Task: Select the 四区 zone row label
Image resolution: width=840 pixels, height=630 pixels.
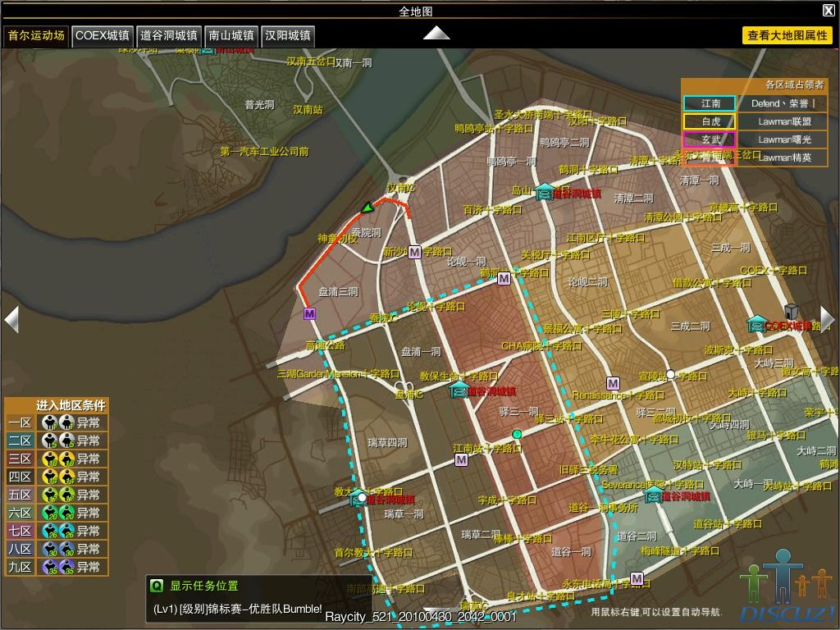Action: click(x=20, y=477)
